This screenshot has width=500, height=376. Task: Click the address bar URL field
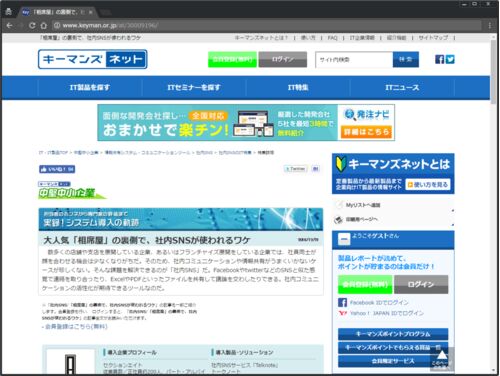[267, 25]
